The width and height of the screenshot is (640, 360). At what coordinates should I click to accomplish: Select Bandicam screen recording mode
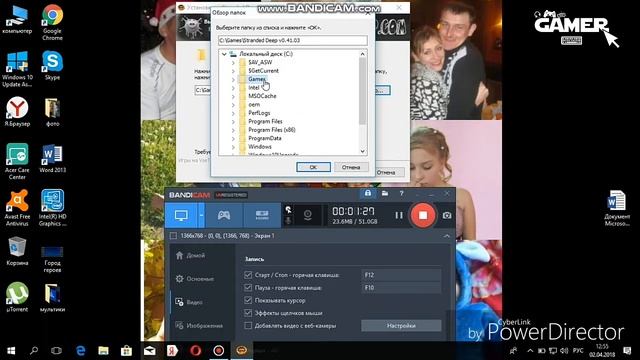tap(181, 215)
